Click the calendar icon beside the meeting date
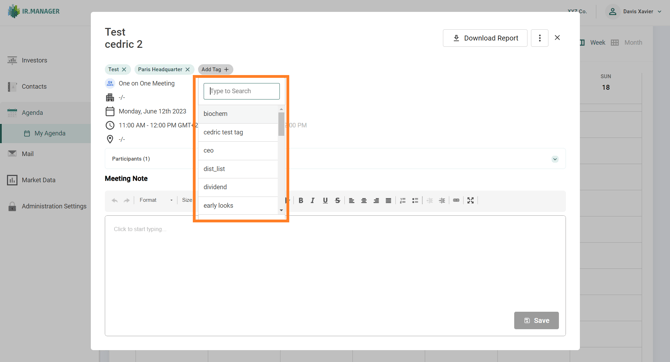Viewport: 670px width, 362px height. click(110, 112)
